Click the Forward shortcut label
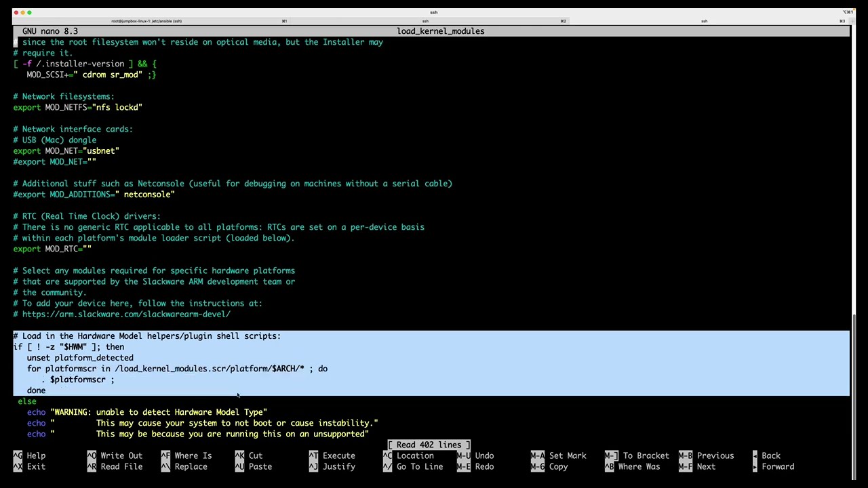The height and width of the screenshot is (488, 868). 778,466
